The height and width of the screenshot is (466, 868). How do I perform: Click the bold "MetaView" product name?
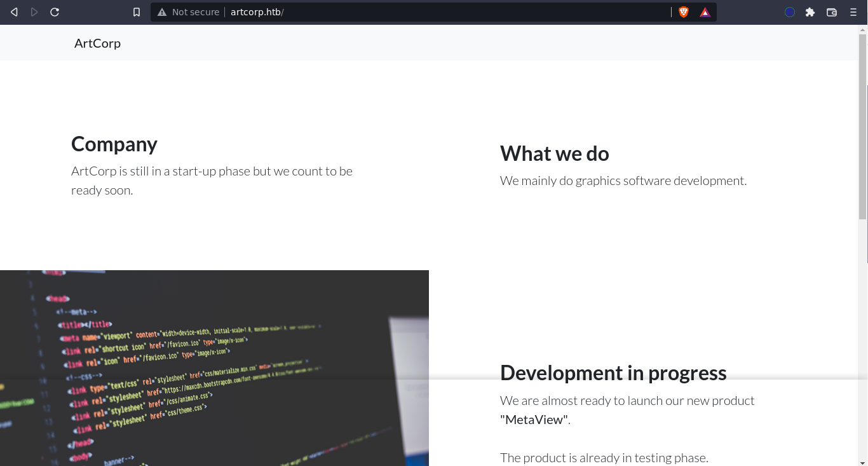coord(534,420)
